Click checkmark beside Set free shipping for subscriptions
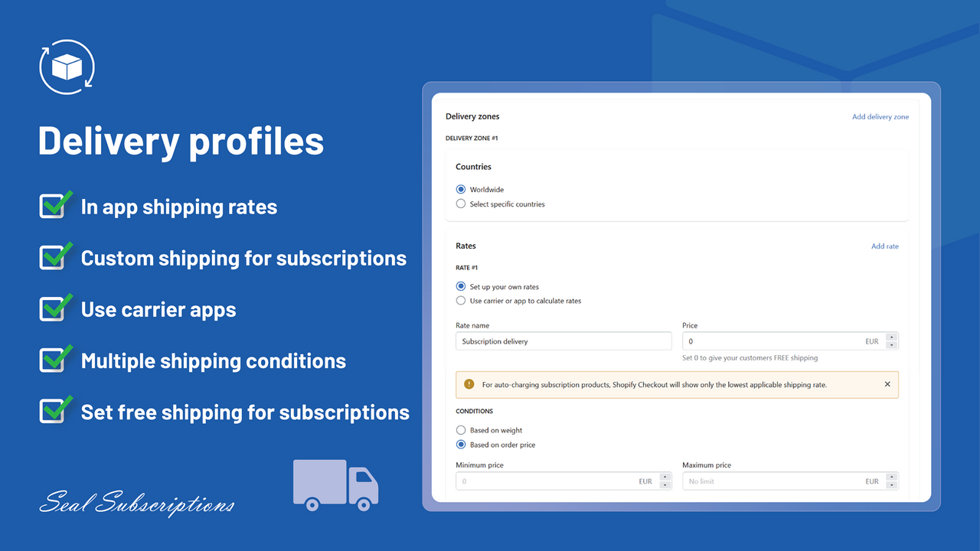This screenshot has height=551, width=980. point(55,410)
